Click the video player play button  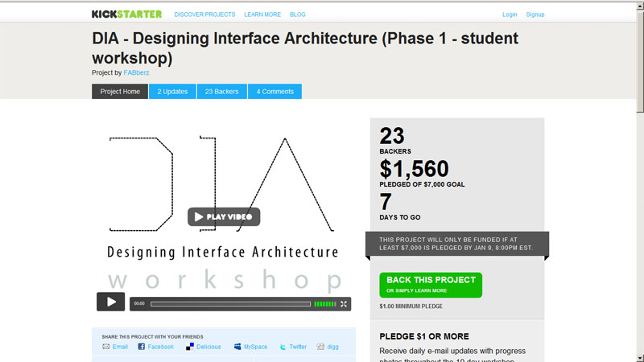(x=111, y=302)
